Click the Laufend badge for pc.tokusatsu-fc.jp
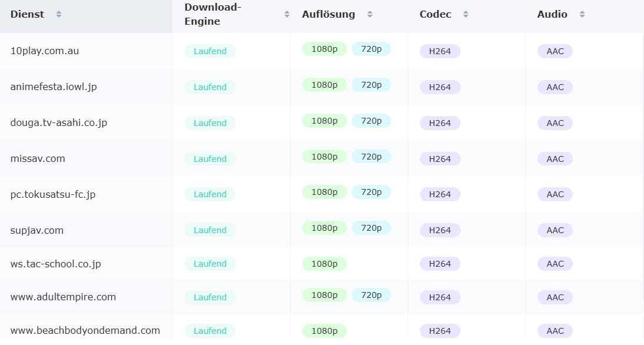This screenshot has width=644, height=345. [210, 194]
